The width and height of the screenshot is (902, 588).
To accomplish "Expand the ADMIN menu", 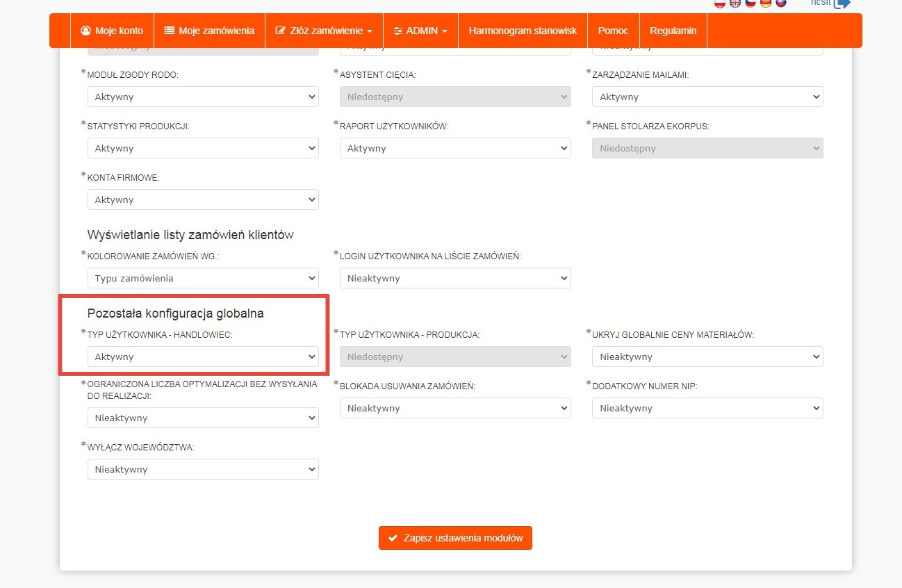I will pyautogui.click(x=420, y=31).
